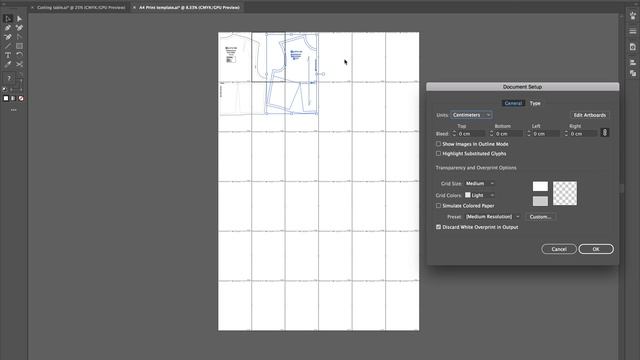Open the Preset Medium Resolution dropdown
Viewport: 640px width, 360px height.
[493, 217]
